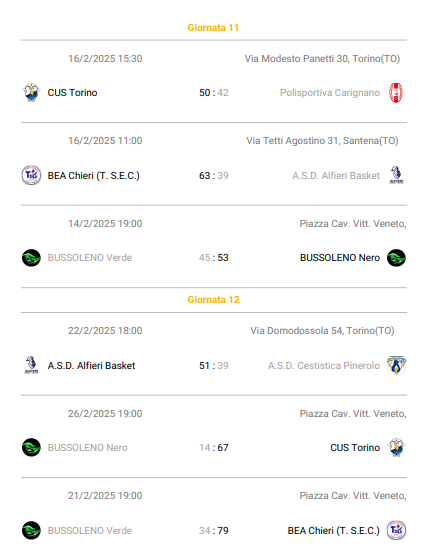Click A.S.D. Alfieri Basket logo in Giornata 11
The image size is (427, 557).
click(396, 175)
